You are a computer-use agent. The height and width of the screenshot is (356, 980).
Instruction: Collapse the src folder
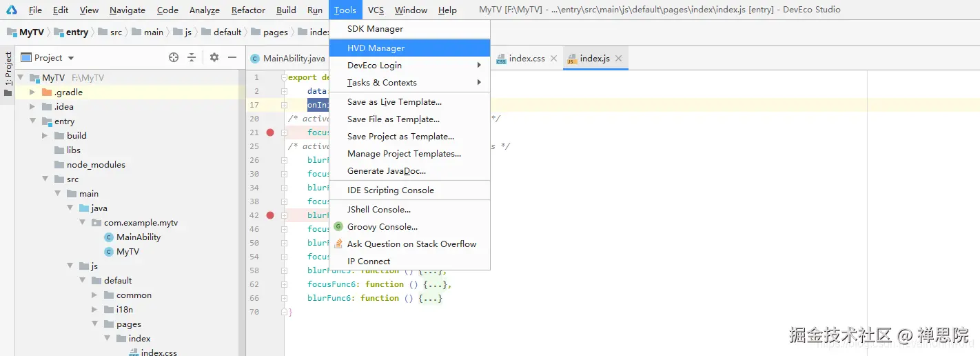[45, 179]
